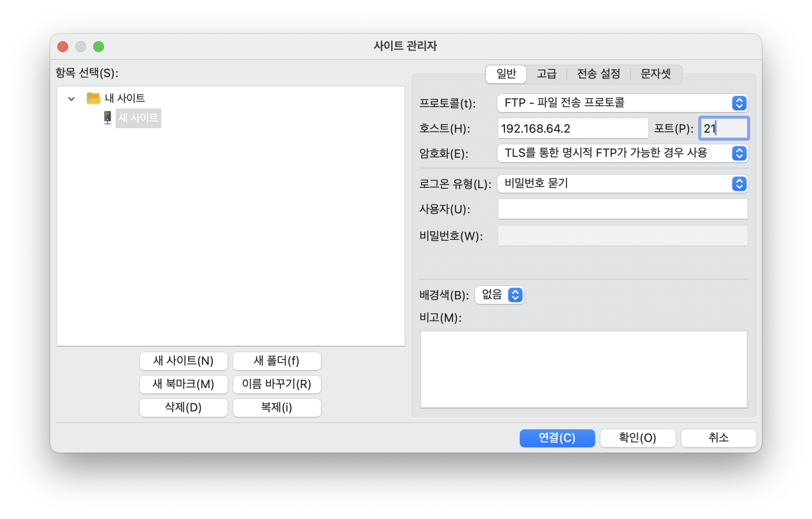812x519 pixels.
Task: Open the 배경색 color dropdown
Action: 499,295
